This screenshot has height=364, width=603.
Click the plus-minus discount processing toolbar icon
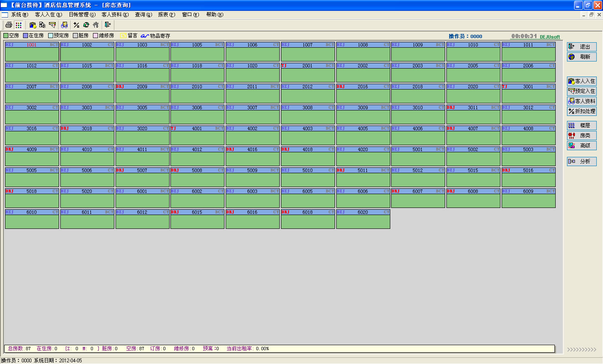coord(76,25)
